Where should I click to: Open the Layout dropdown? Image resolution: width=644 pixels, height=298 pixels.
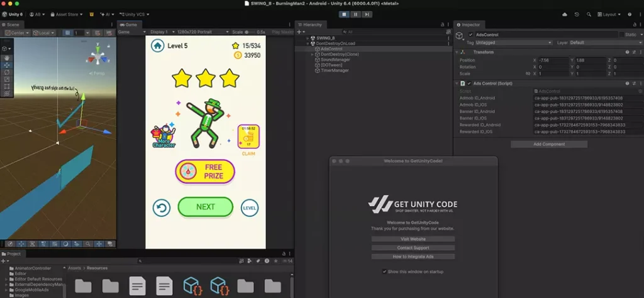(609, 14)
